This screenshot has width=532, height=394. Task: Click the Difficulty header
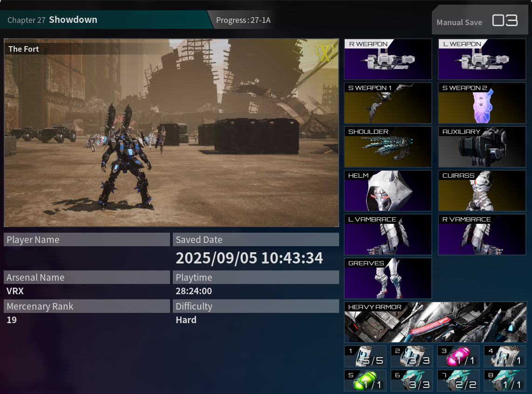pyautogui.click(x=256, y=306)
